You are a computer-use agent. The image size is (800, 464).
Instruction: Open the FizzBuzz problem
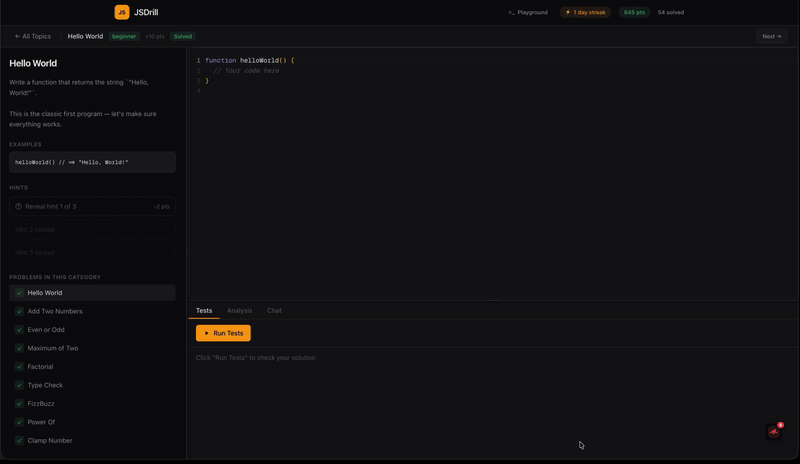92,404
